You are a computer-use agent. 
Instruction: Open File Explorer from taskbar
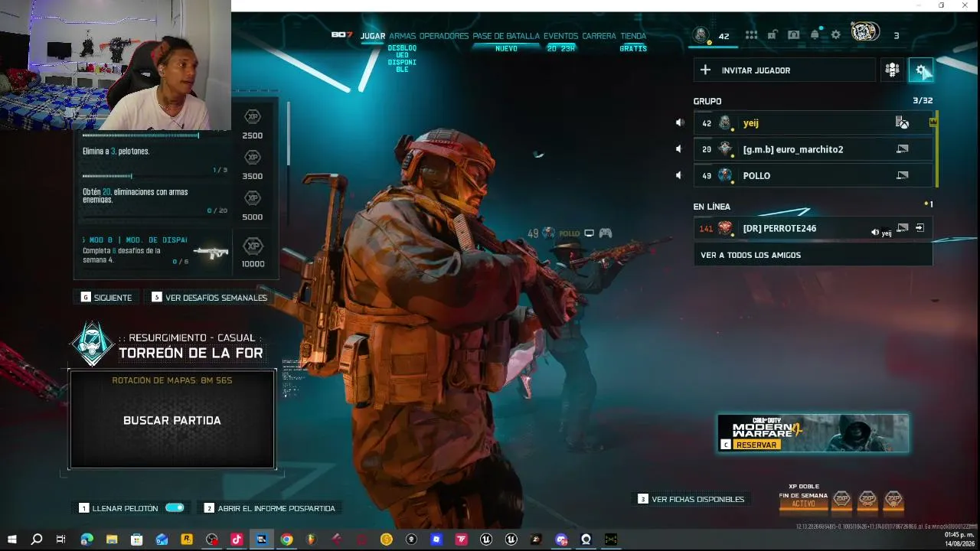click(x=112, y=540)
